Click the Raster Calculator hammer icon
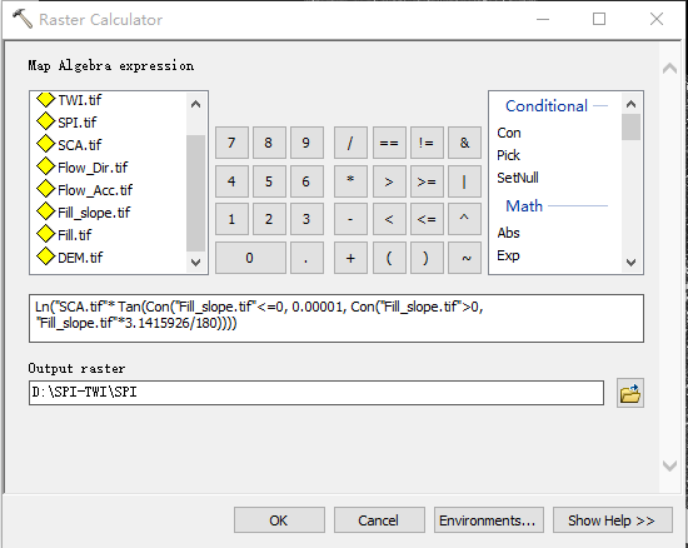688x548 pixels. 22,19
